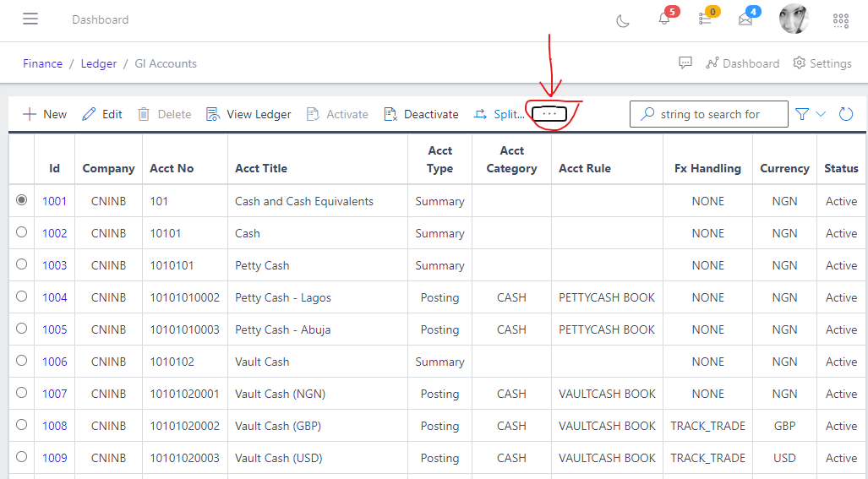Viewport: 868px width, 479px height.
Task: Select the radio for account 1006
Action: click(22, 360)
